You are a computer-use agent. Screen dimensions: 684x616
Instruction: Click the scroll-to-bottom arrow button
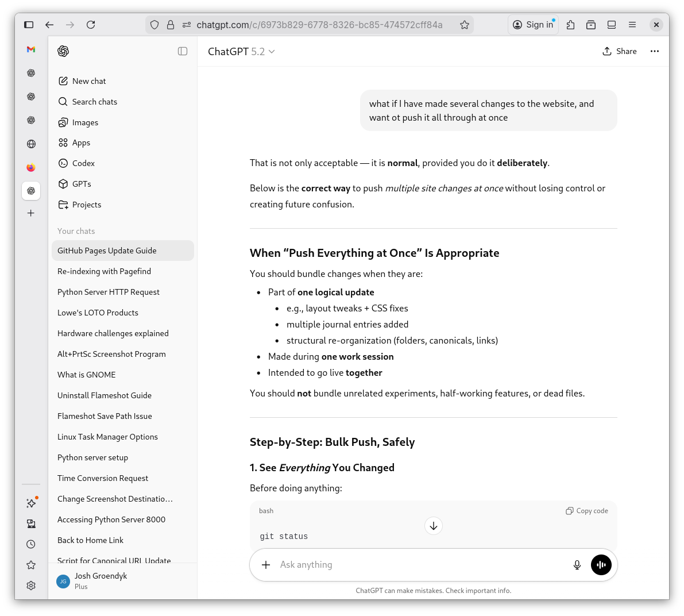click(434, 526)
